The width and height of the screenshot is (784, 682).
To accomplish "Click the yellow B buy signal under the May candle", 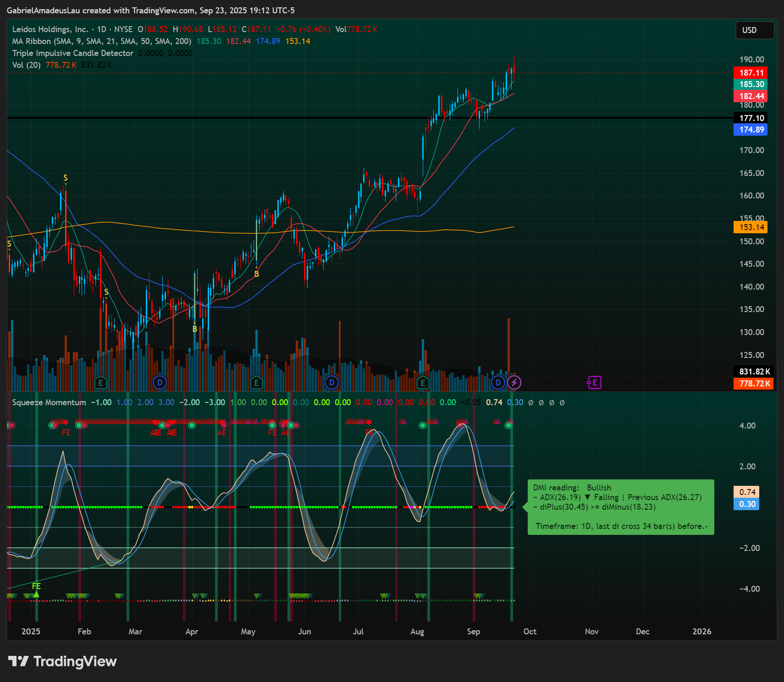I will coord(257,274).
